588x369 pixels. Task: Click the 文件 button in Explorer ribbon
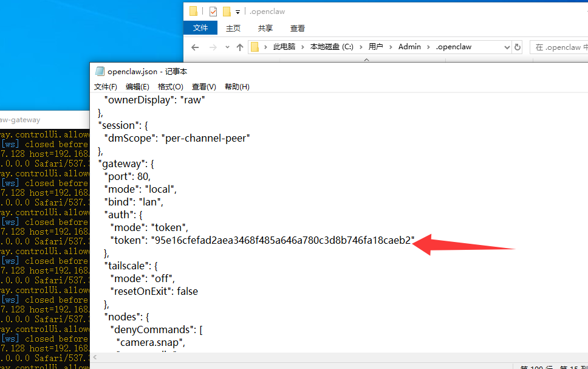pyautogui.click(x=200, y=28)
